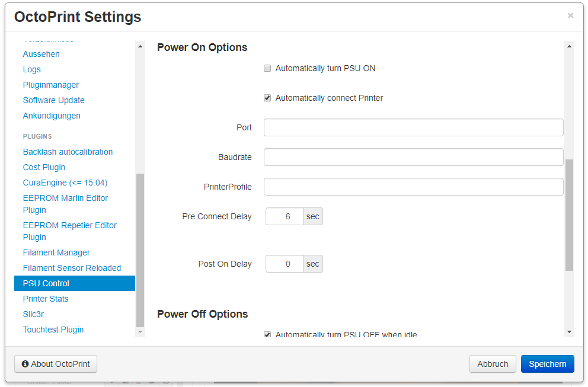588x387 pixels.
Task: Open Logs settings section
Action: click(x=32, y=69)
